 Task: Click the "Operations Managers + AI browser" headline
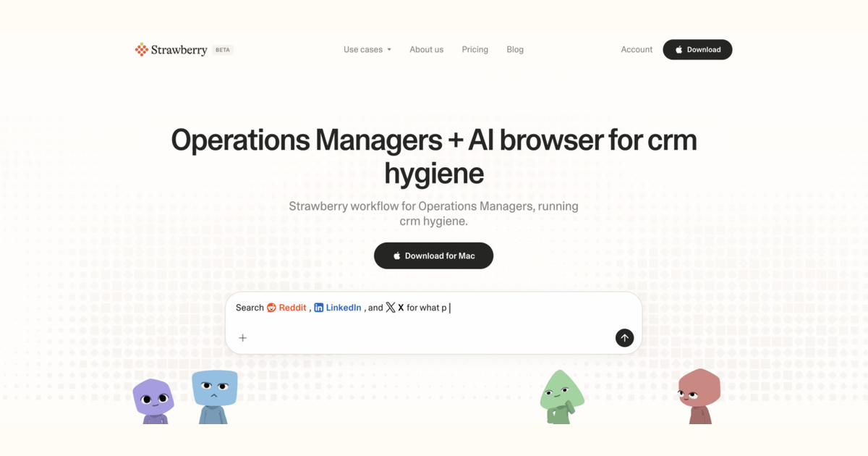[434, 156]
